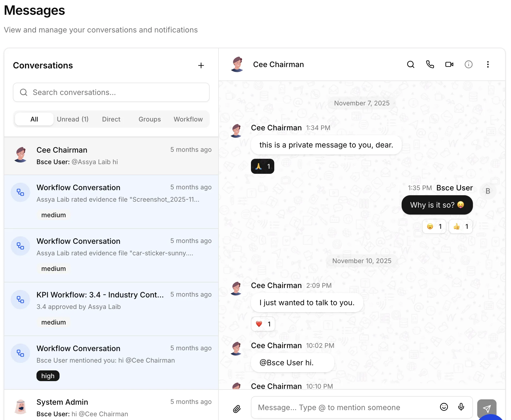View conversation info for Cee Chairman

pyautogui.click(x=468, y=64)
